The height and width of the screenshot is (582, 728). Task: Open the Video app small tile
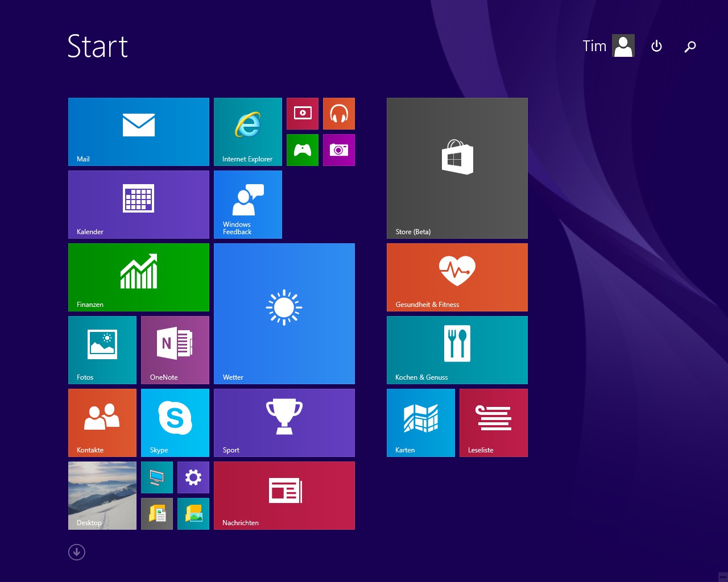(303, 114)
